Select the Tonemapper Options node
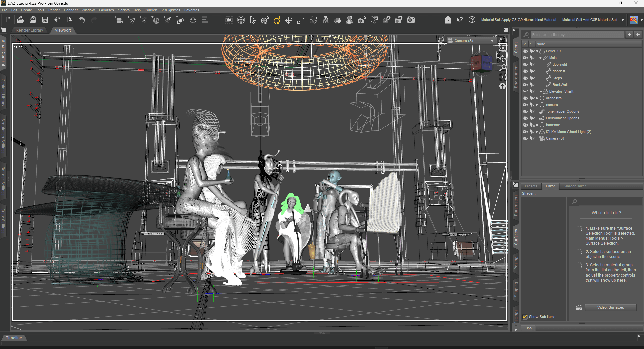644x349 pixels. pyautogui.click(x=562, y=111)
